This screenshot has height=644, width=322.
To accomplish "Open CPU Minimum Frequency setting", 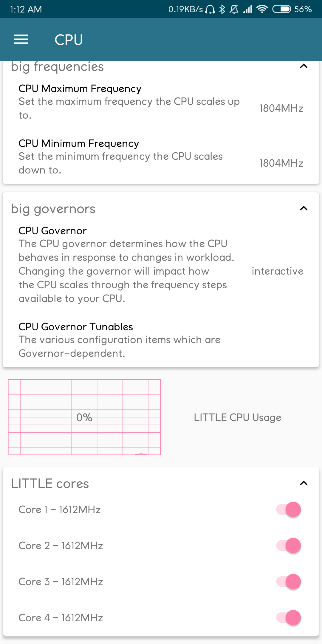I will tap(161, 157).
